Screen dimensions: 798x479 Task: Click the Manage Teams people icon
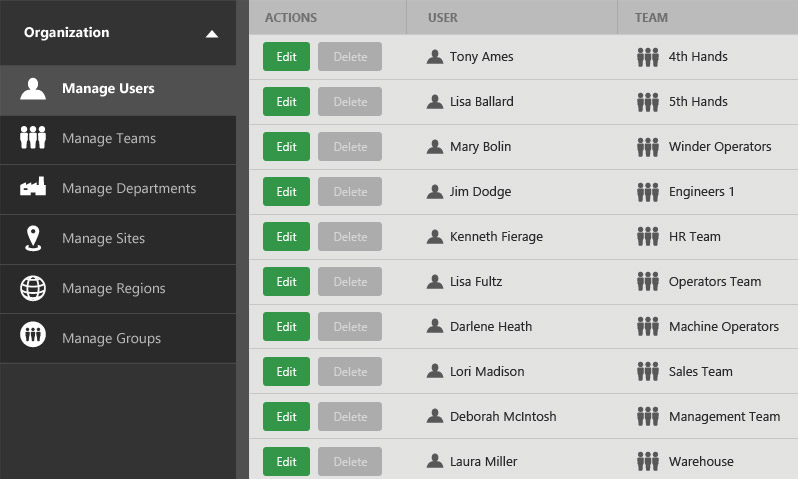coord(33,138)
